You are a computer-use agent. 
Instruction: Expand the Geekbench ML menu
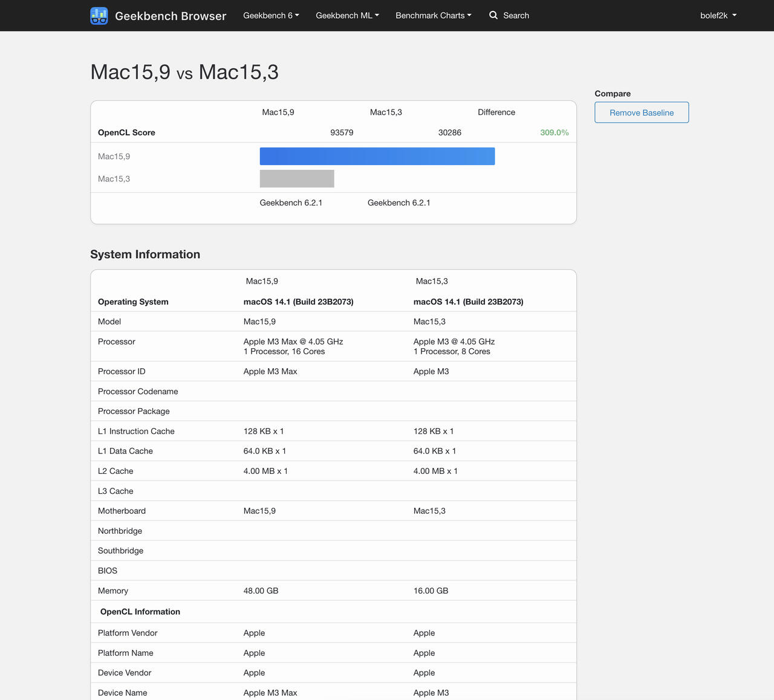pos(347,15)
